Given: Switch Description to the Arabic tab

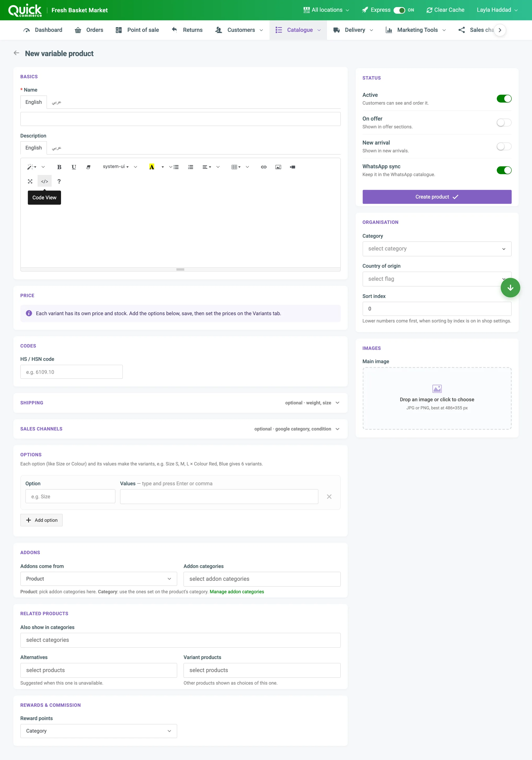Looking at the screenshot, I should click(x=57, y=148).
